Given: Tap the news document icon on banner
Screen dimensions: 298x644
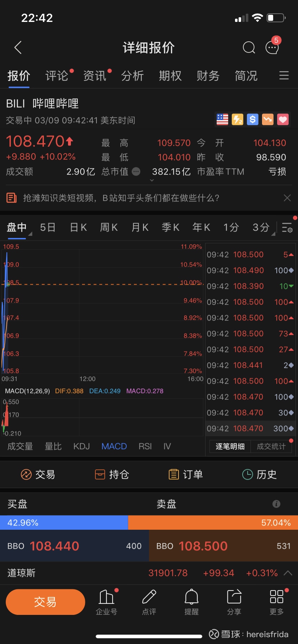Looking at the screenshot, I should coord(12,198).
